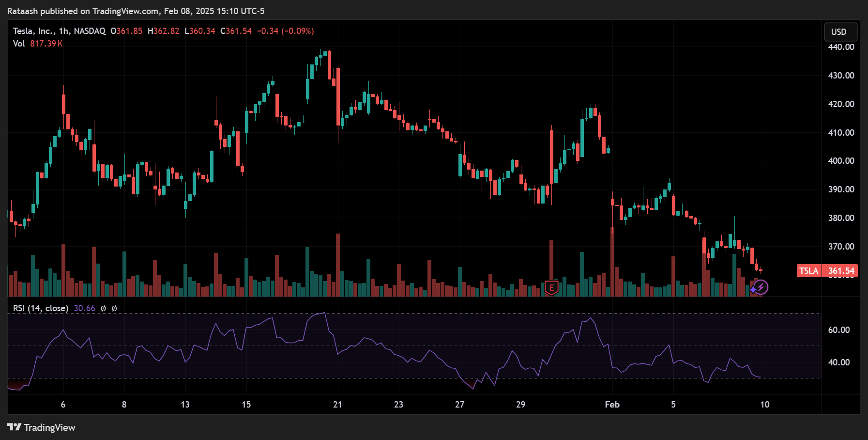Viewport: 868px width, 440px height.
Task: Click the 370.00 price axis label
Action: (x=841, y=247)
